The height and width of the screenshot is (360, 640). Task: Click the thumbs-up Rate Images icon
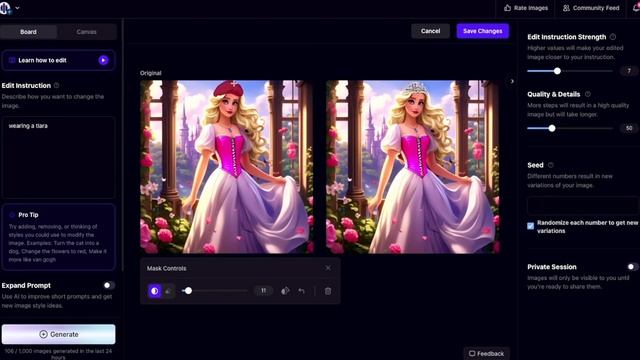507,8
